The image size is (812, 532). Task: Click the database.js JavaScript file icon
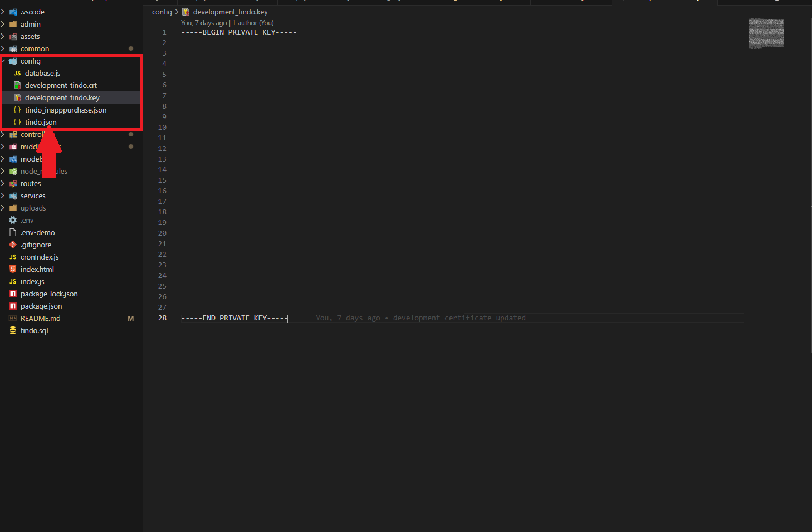(17, 74)
